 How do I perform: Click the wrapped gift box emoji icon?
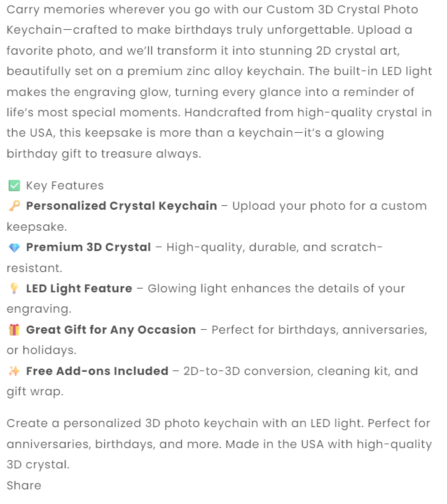pyautogui.click(x=14, y=330)
